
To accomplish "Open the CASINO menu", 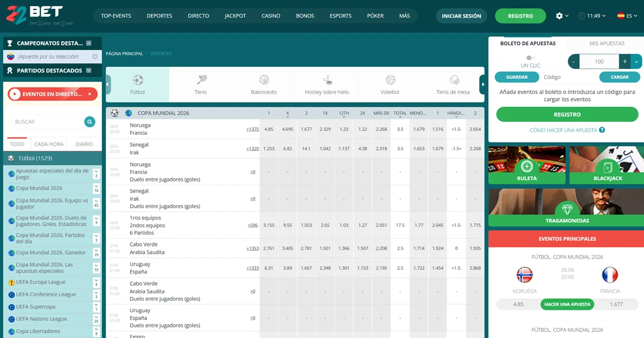I will tap(271, 16).
